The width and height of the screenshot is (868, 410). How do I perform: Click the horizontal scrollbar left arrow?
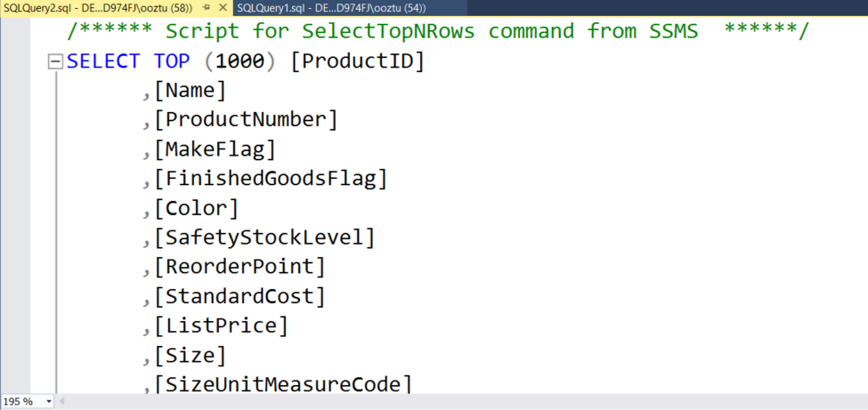tap(63, 401)
